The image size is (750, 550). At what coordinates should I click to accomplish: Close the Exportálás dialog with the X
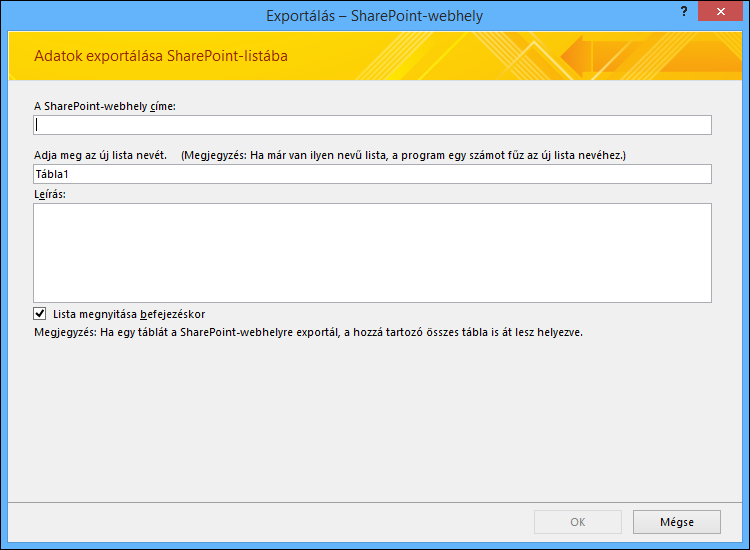[721, 11]
